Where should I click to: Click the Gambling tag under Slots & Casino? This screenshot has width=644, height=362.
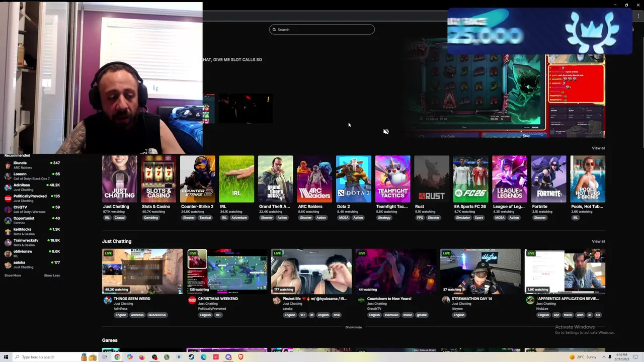[x=150, y=218]
